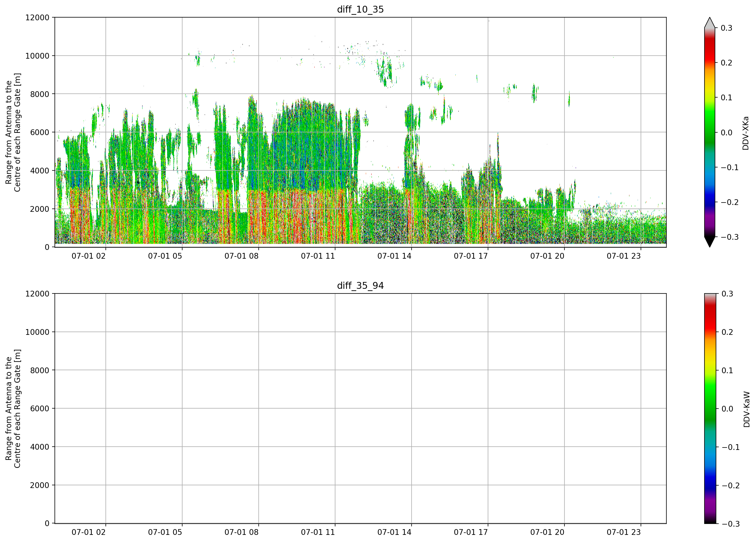Image resolution: width=756 pixels, height=542 pixels.
Task: Click the 10000 tick label on diff_35_94
Action: pyautogui.click(x=37, y=332)
